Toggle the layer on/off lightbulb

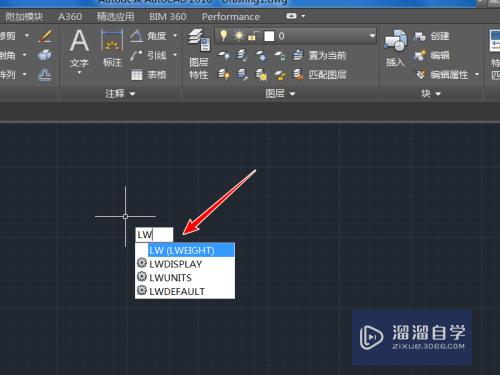(224, 35)
